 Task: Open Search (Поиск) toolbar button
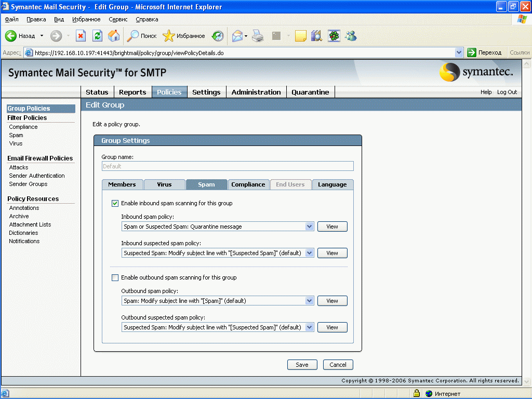click(x=141, y=36)
